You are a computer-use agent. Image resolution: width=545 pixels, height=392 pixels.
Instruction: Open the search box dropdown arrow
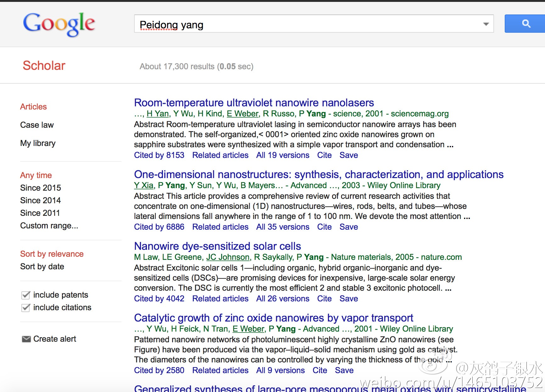click(486, 24)
